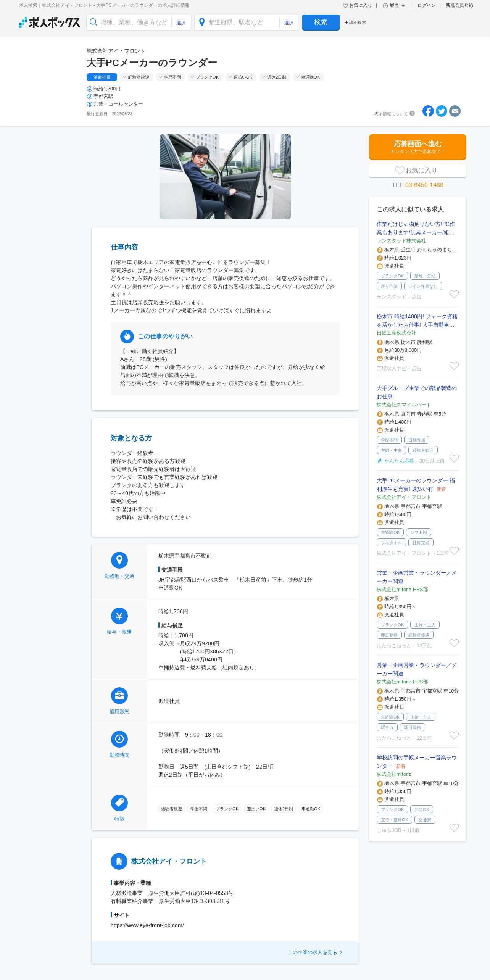Click the job photo of man in car
The image size is (490, 980).
pyautogui.click(x=225, y=177)
